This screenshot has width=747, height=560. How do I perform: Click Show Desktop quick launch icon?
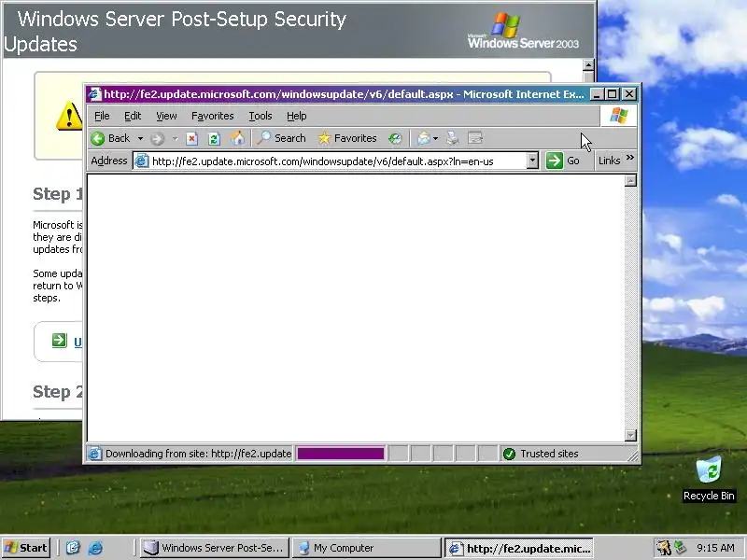(x=73, y=548)
